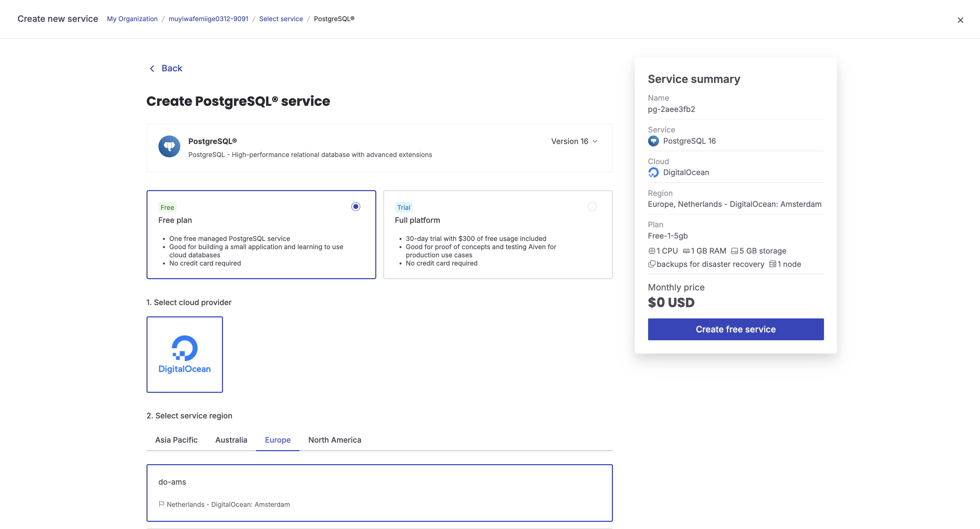The height and width of the screenshot is (529, 980).
Task: Switch to the North America region tab
Action: click(335, 440)
